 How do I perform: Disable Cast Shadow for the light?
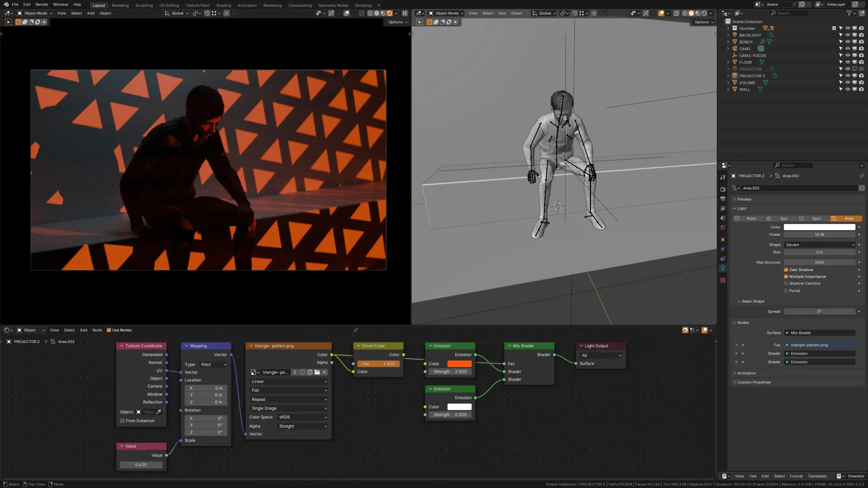tap(786, 270)
